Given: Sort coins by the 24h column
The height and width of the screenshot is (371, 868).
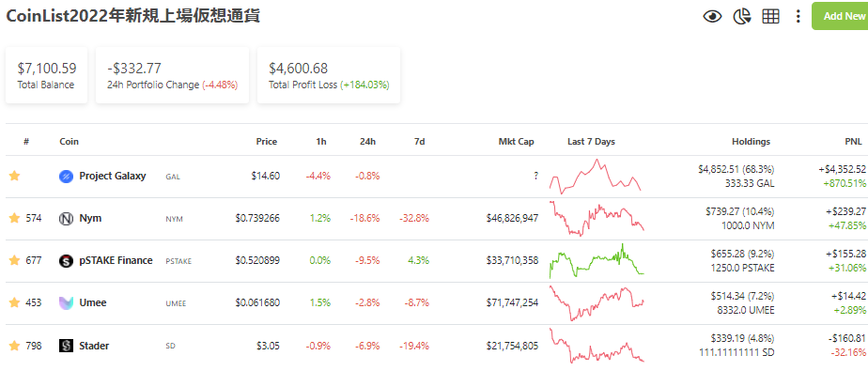Looking at the screenshot, I should pyautogui.click(x=367, y=142).
